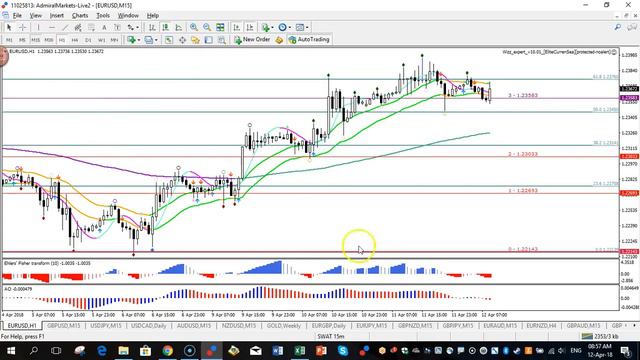Pick the equidistant channel tool
The width and height of the screenshot is (640, 360).
coord(78,27)
